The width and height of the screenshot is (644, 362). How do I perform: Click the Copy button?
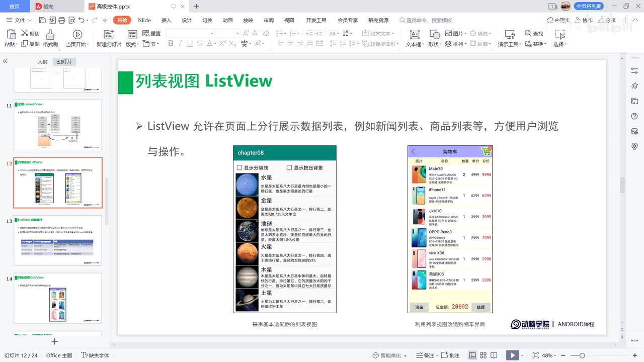[30, 44]
